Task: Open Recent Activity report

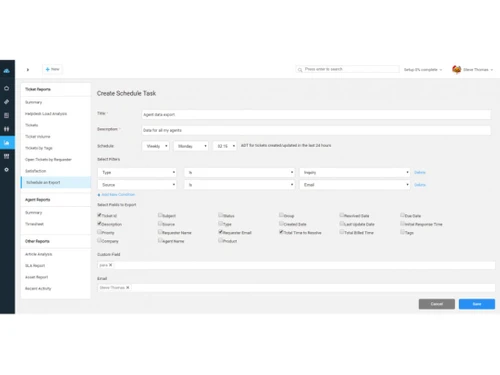Action: pos(38,288)
